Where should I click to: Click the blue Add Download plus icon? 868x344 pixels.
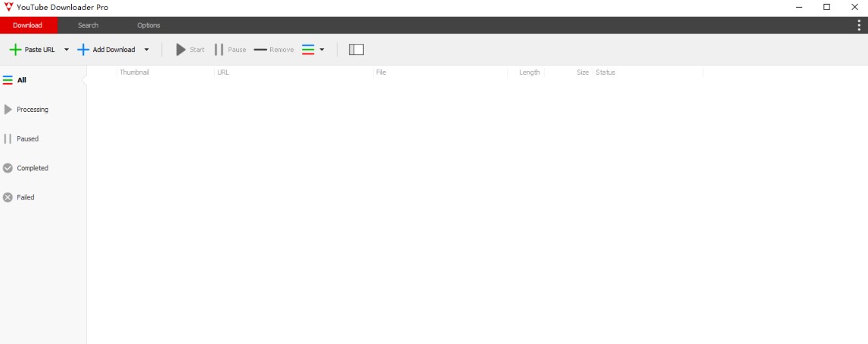pos(83,50)
